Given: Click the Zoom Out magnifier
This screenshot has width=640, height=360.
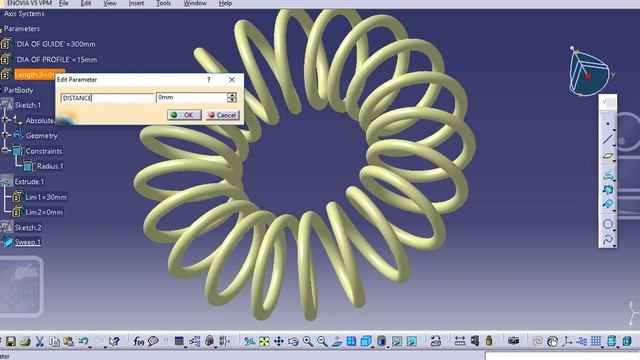Looking at the screenshot, I should pos(322,341).
